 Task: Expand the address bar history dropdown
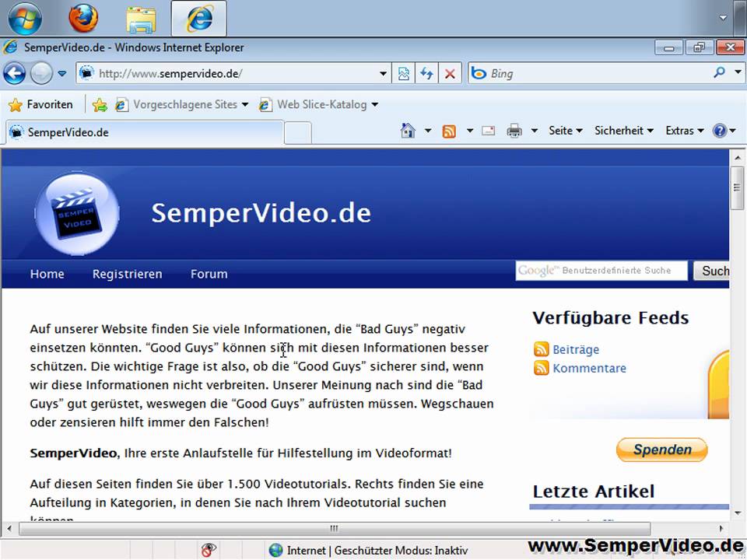click(x=383, y=74)
